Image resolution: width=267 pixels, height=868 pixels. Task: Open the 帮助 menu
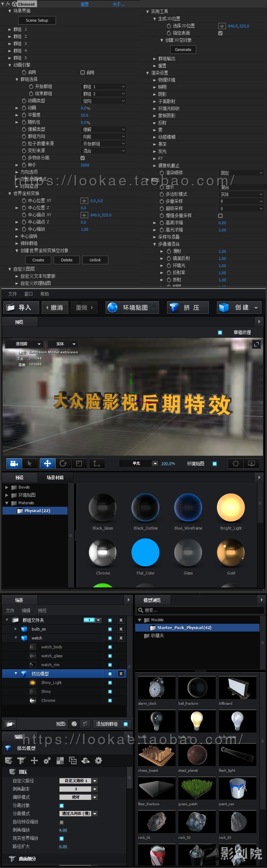click(44, 294)
